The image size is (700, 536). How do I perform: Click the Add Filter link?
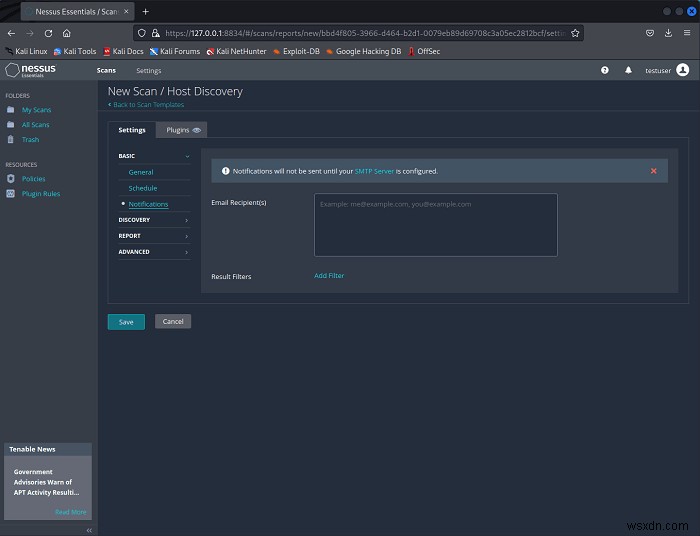click(x=329, y=276)
